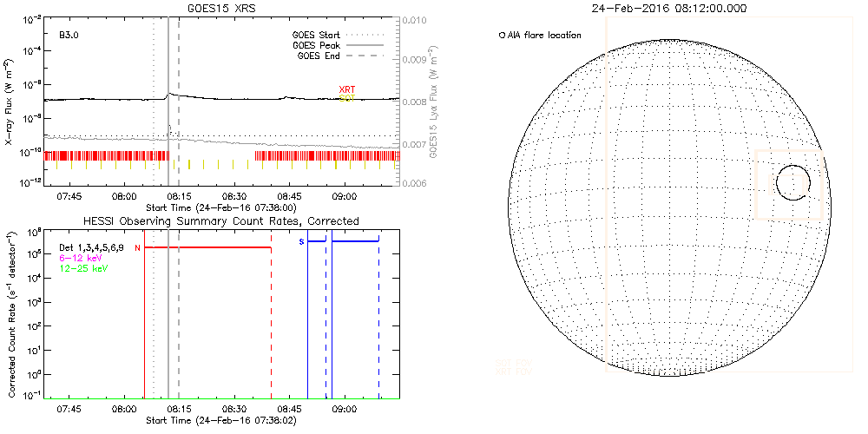Click the red N marker in HESSI plot
Image resolution: width=868 pixels, height=434 pixels.
point(137,247)
